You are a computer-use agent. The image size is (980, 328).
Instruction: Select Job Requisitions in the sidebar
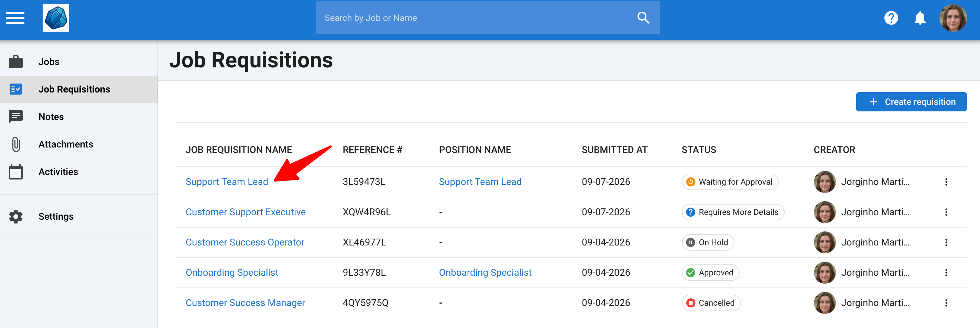coord(79,89)
